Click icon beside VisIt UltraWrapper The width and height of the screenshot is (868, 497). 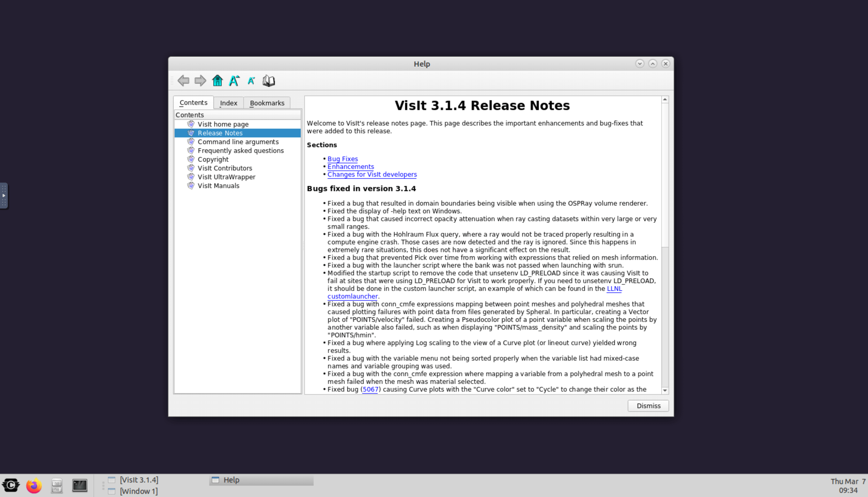tap(191, 177)
